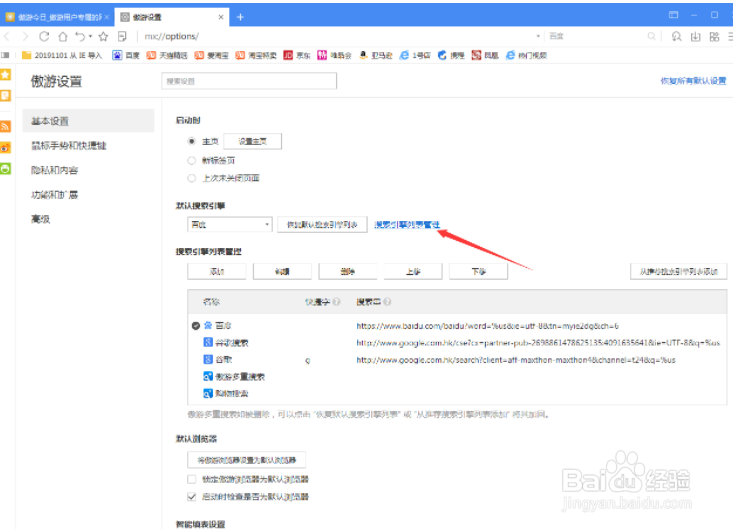The image size is (733, 529).
Task: Open the 京东 JD bookmark
Action: 297,55
